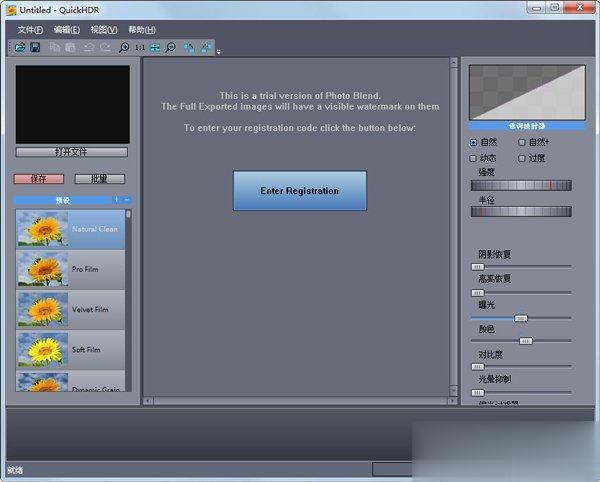Click the 对比度 contrast slider handle
600x482 pixels.
[477, 366]
